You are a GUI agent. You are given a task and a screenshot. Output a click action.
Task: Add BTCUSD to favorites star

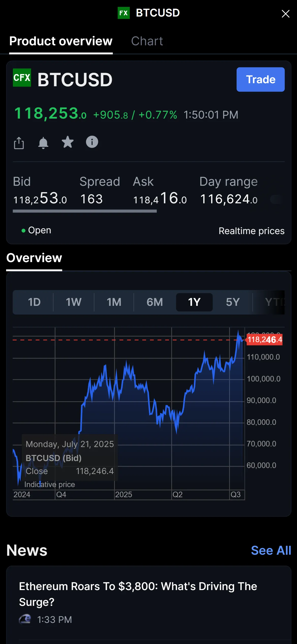pos(68,142)
